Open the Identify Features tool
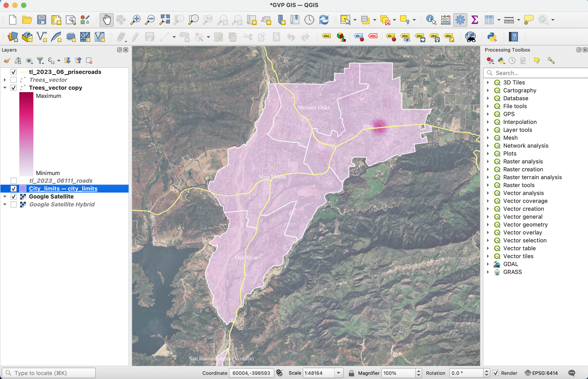Viewport: 588px width, 379px height. click(431, 20)
